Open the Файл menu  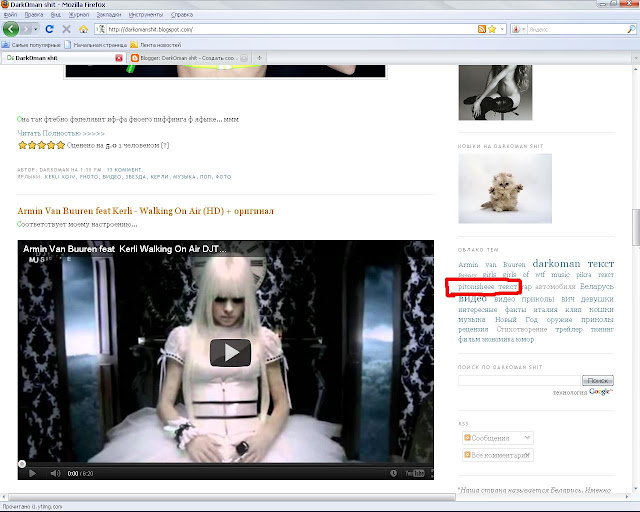pos(10,15)
